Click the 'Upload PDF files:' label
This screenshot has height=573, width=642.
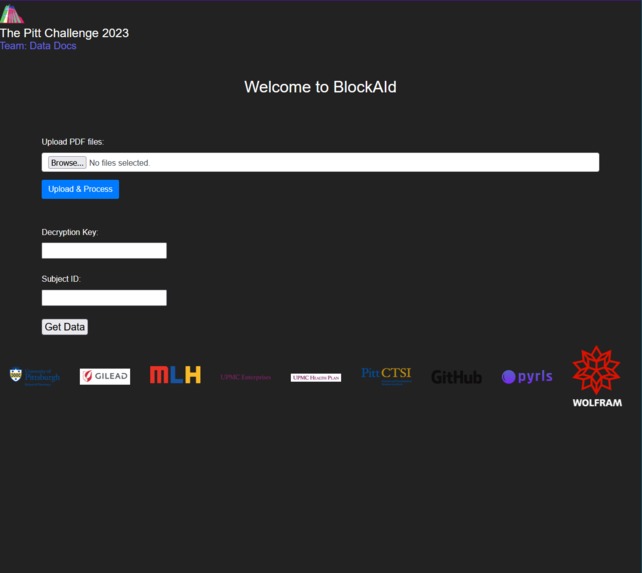pyautogui.click(x=72, y=142)
